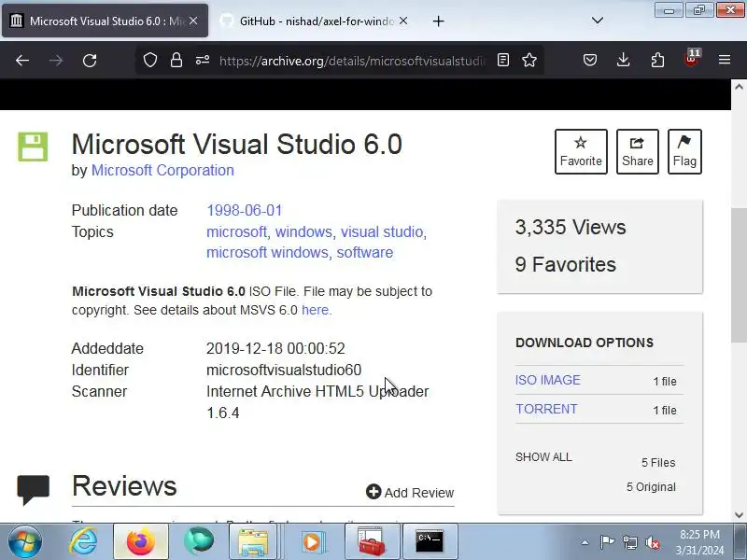Open a new browser tab
This screenshot has height=560, width=747.
point(438,21)
